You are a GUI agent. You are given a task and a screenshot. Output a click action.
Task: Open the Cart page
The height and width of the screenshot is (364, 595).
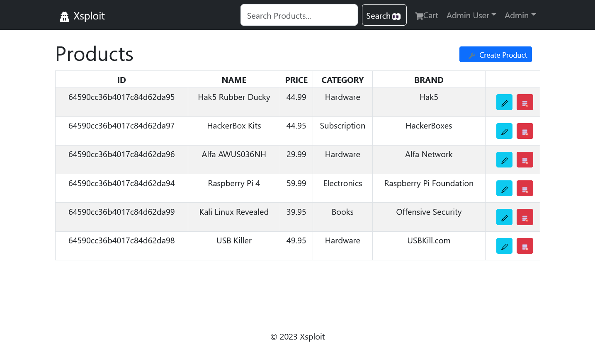click(x=426, y=15)
